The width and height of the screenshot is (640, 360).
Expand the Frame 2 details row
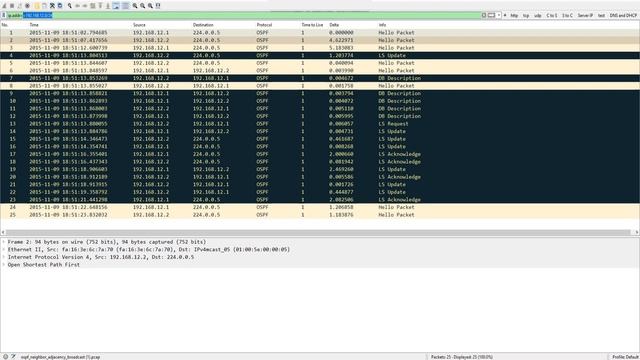(4, 242)
